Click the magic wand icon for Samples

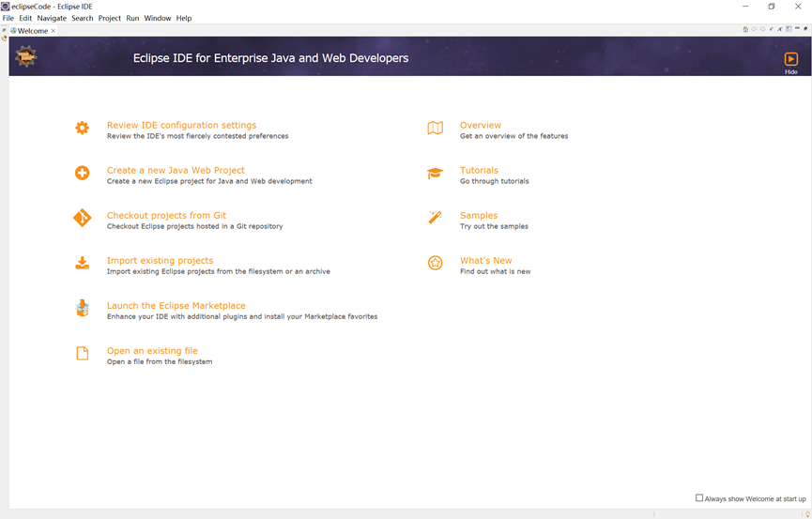(x=435, y=217)
